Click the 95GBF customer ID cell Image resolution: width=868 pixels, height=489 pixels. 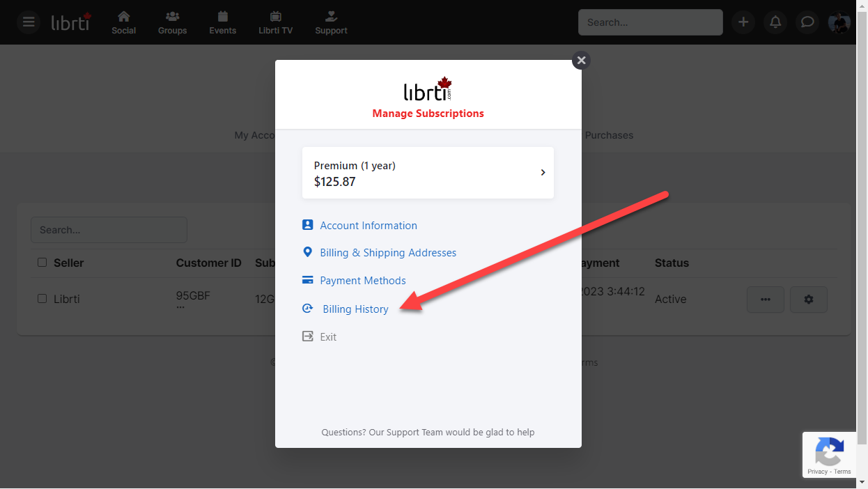pyautogui.click(x=193, y=295)
